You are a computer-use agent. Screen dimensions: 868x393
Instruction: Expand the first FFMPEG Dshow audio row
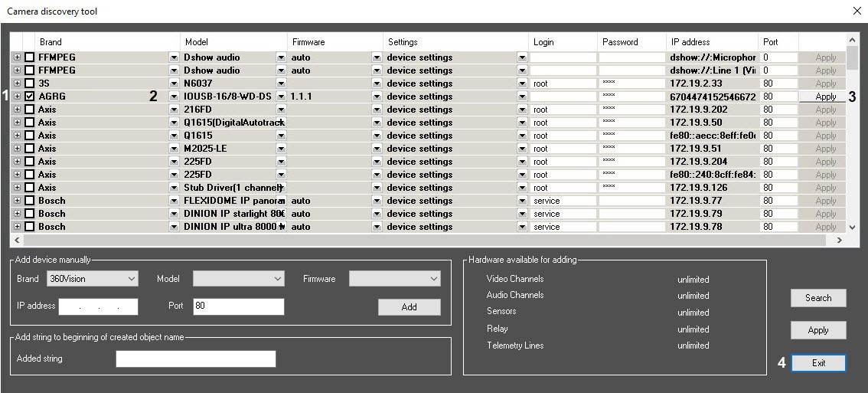17,57
